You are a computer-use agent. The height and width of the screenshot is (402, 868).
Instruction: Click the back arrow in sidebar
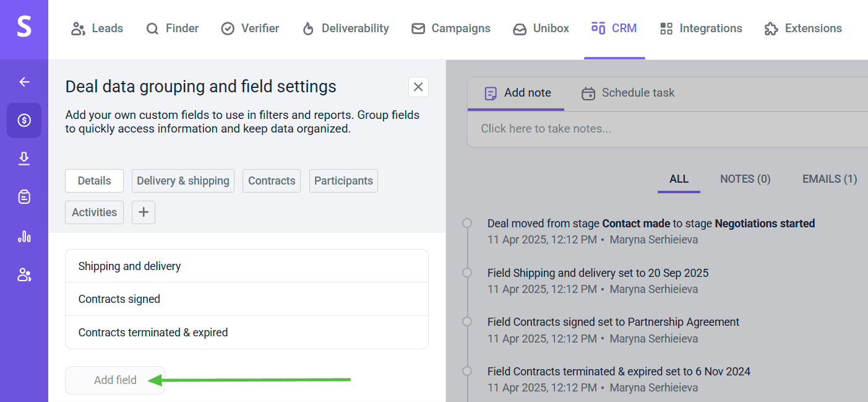tap(24, 82)
